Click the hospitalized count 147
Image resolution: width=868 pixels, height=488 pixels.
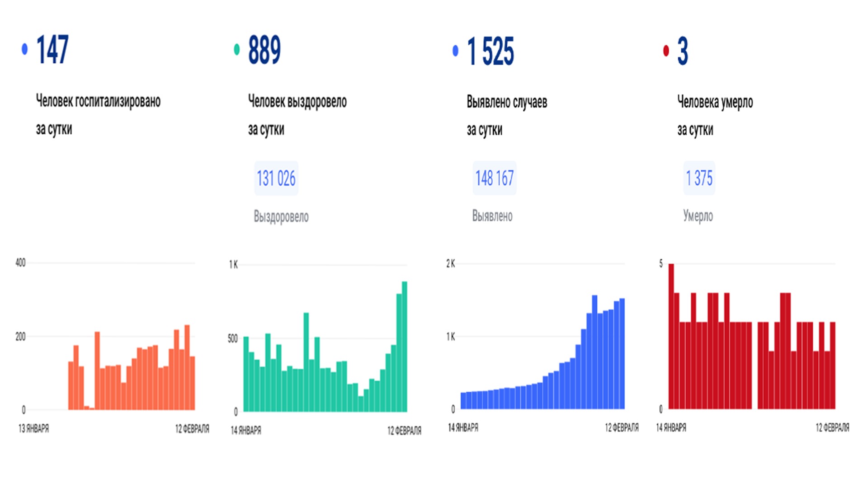click(x=52, y=50)
